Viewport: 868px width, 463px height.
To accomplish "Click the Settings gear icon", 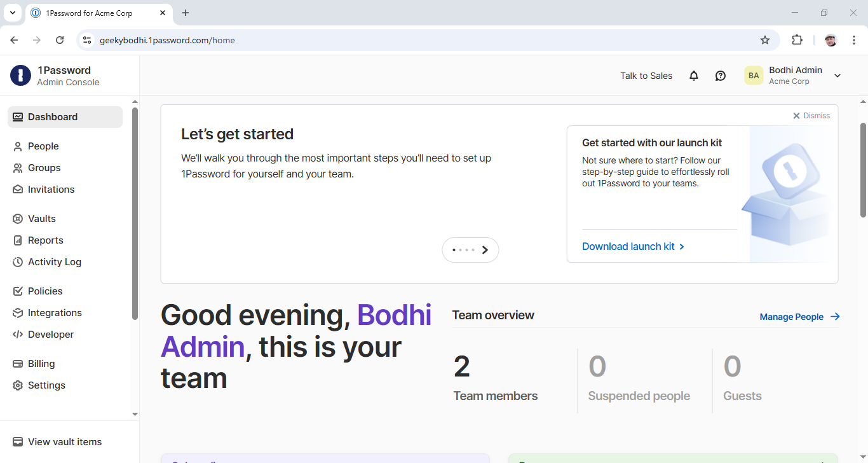I will [18, 385].
